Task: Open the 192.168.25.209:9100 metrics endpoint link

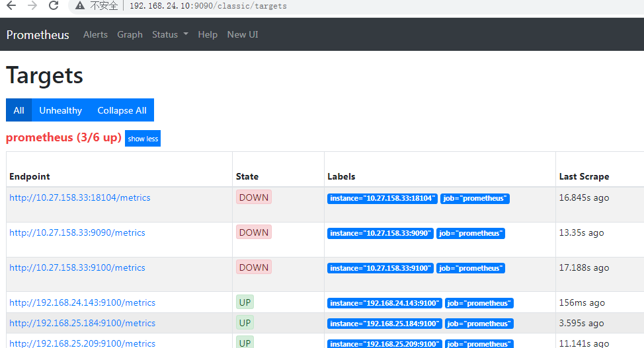Action: (82, 343)
